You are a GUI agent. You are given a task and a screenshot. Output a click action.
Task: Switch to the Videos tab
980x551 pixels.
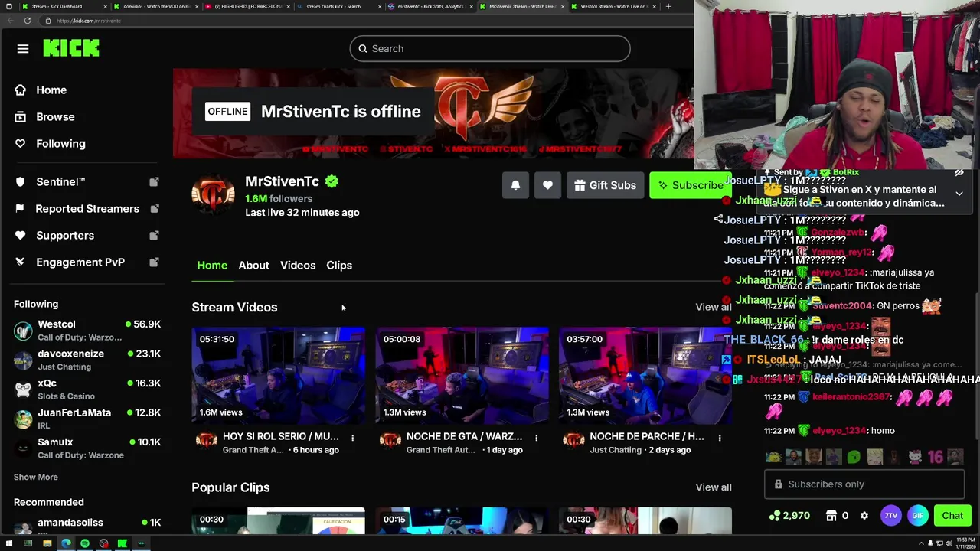pyautogui.click(x=298, y=266)
